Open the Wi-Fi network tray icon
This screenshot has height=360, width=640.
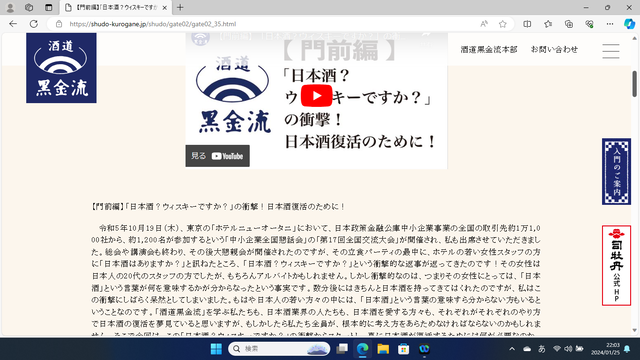coord(557,349)
